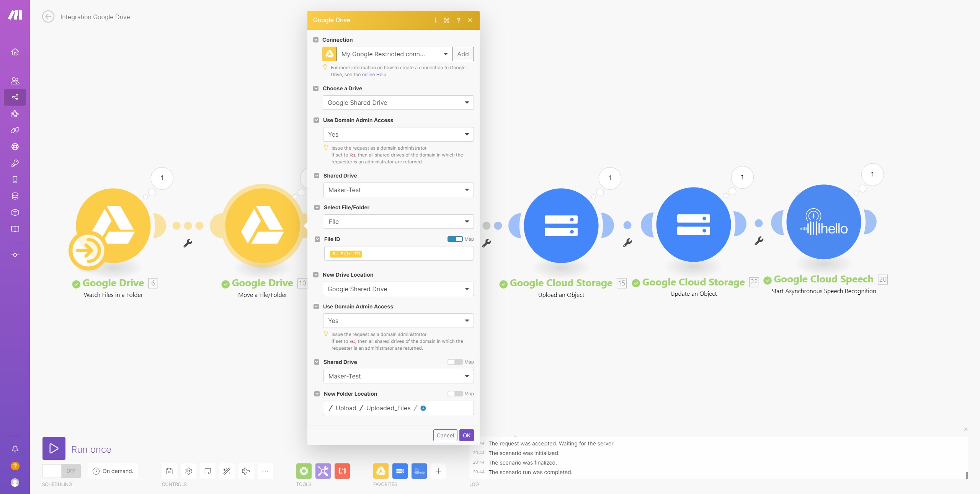Go back using the arrow beside Integration Google Drive
Screen dimensions: 980x494
click(48, 17)
